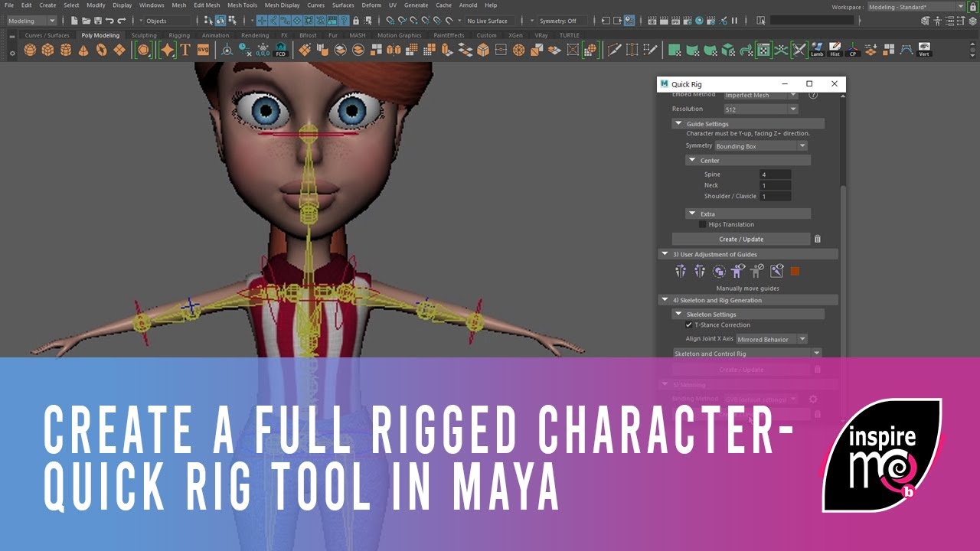Click the FCD shelf icon
The width and height of the screenshot is (980, 551).
point(281,51)
